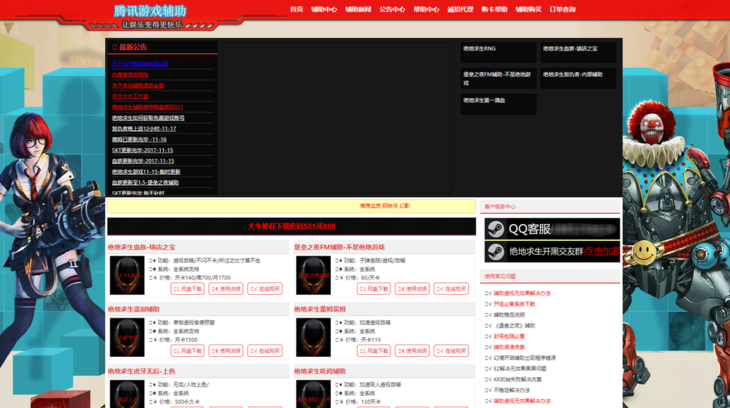
Task: Open the 辅助新闻 nav item
Action: (358, 9)
